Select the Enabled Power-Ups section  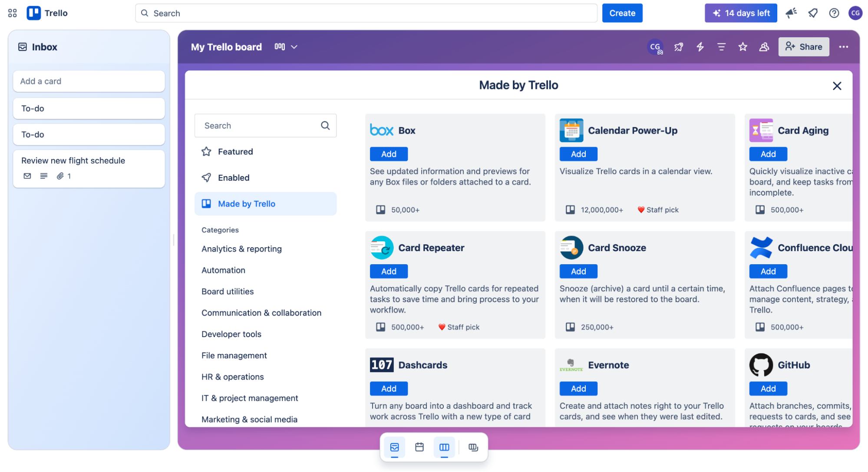234,177
